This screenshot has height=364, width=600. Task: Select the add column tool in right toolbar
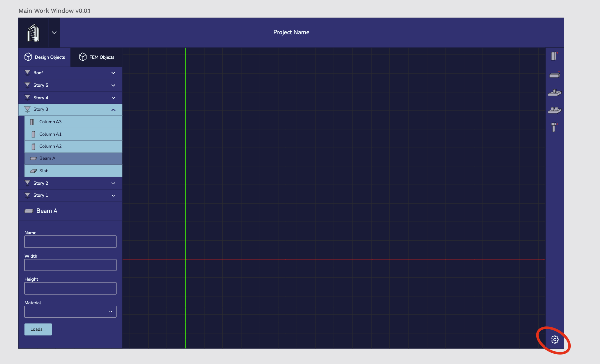pyautogui.click(x=554, y=56)
